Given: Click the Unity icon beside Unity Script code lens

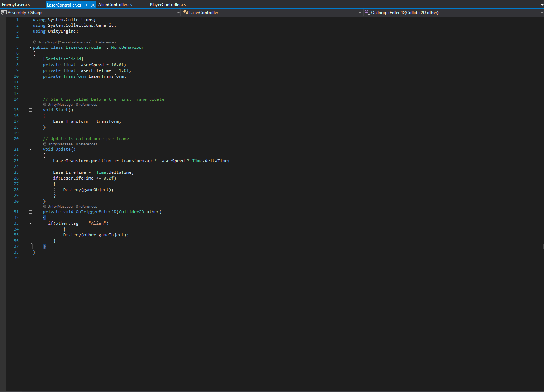Looking at the screenshot, I should click(x=35, y=42).
